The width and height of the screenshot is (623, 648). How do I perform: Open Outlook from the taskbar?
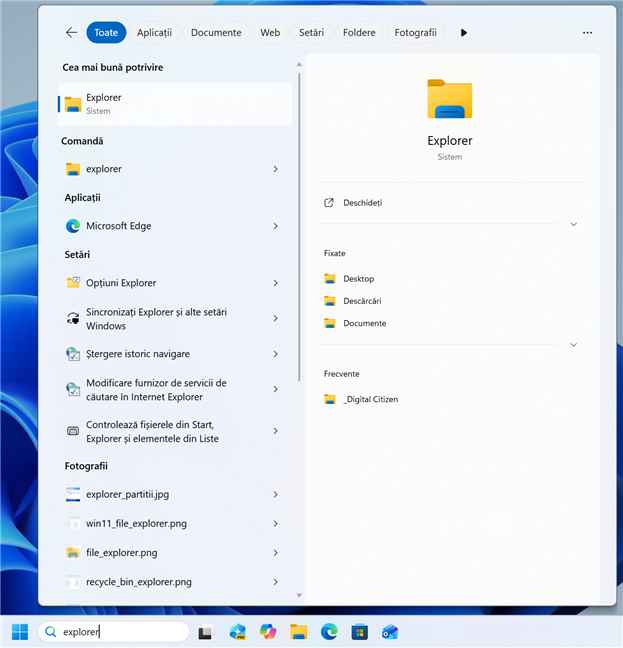[390, 631]
